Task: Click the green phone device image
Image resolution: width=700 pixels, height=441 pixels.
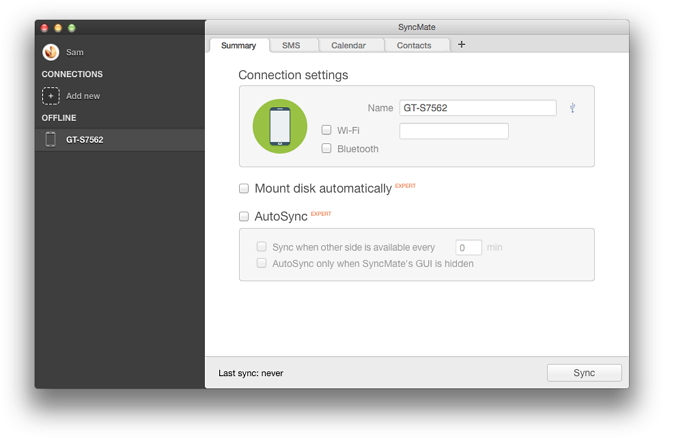Action: pyautogui.click(x=280, y=126)
